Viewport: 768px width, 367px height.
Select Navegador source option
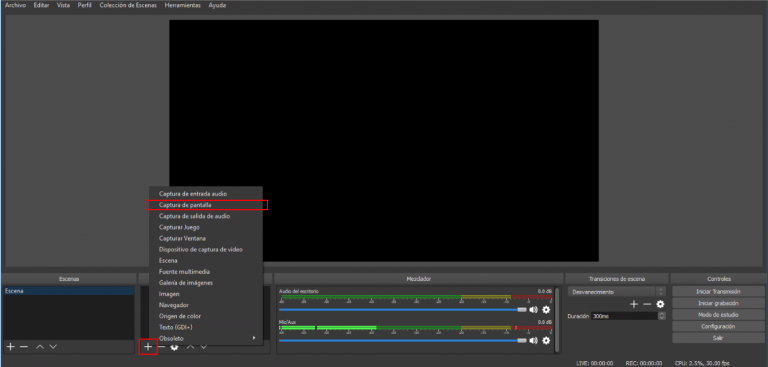click(x=206, y=305)
